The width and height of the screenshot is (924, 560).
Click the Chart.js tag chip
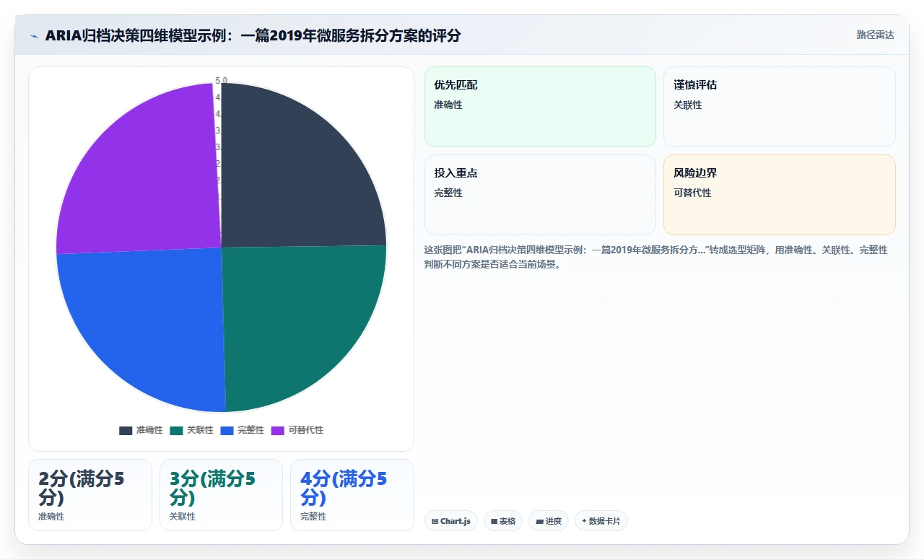tap(451, 521)
